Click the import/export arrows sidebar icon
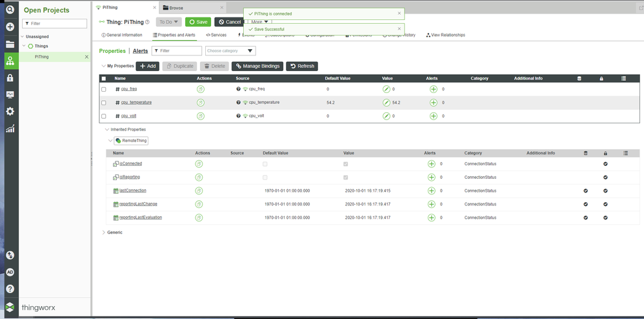Viewport: 644px width, 319px height. [x=10, y=255]
